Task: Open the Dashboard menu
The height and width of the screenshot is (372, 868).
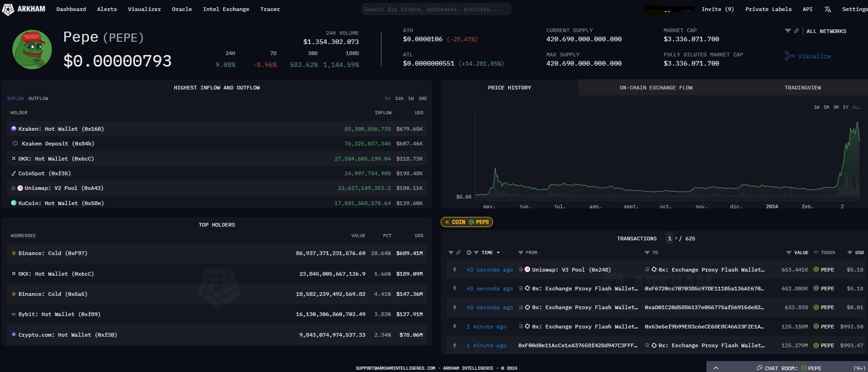Action: 71,9
